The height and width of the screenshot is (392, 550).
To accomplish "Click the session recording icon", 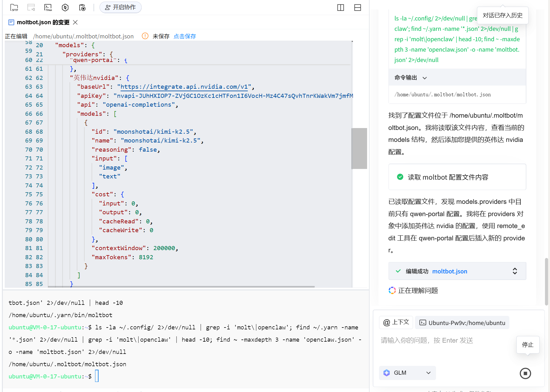I will click(82, 8).
